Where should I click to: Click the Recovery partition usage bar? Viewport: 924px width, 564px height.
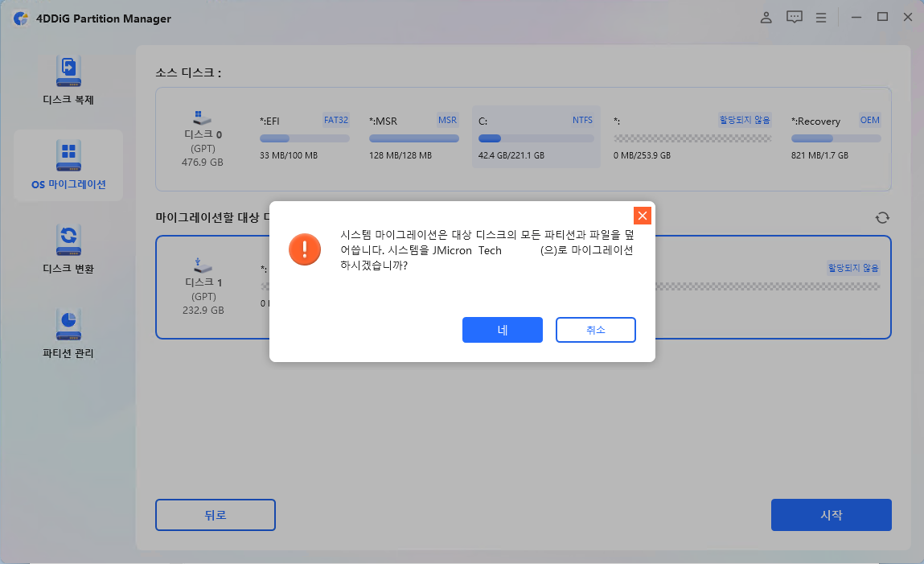(836, 138)
